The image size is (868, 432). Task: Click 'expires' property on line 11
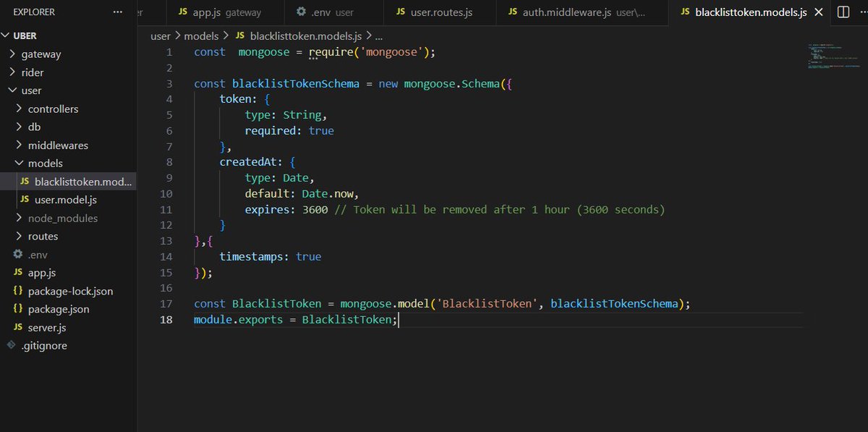pyautogui.click(x=268, y=210)
